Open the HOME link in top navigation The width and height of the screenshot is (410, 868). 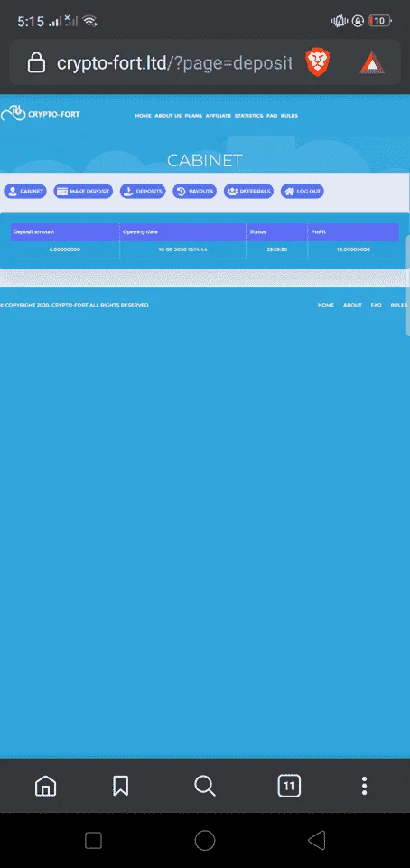(143, 116)
